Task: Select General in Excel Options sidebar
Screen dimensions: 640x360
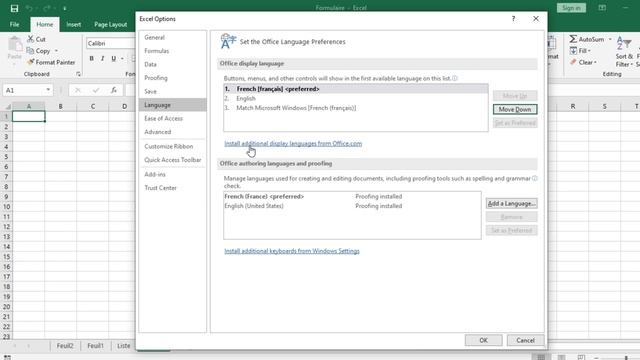Action: (x=172, y=37)
